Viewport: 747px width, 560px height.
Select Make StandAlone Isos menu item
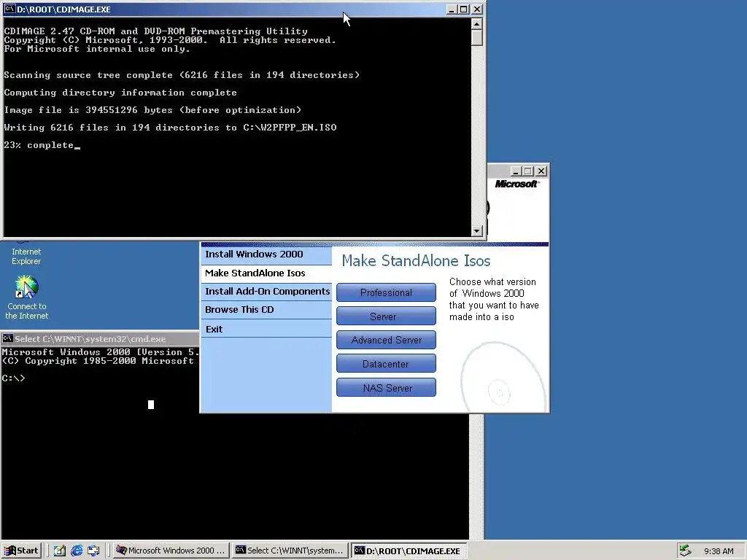(266, 273)
